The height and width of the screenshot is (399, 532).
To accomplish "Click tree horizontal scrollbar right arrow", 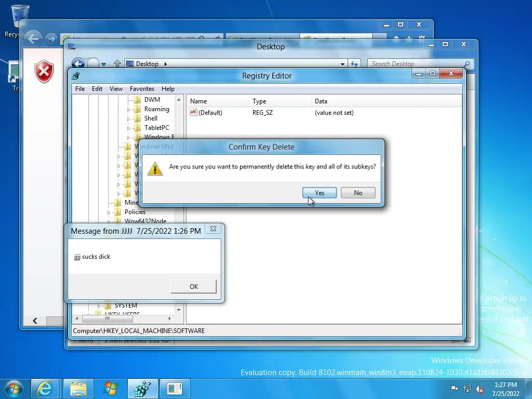I will (x=170, y=318).
